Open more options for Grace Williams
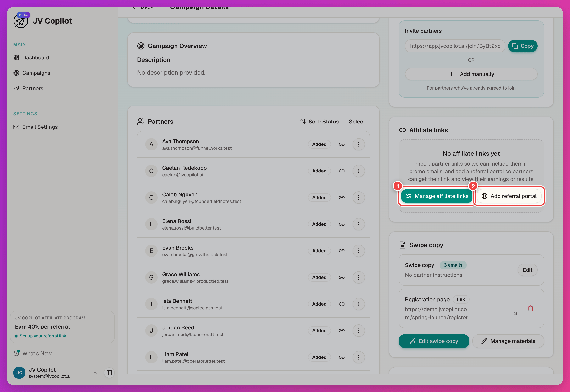 coord(359,277)
